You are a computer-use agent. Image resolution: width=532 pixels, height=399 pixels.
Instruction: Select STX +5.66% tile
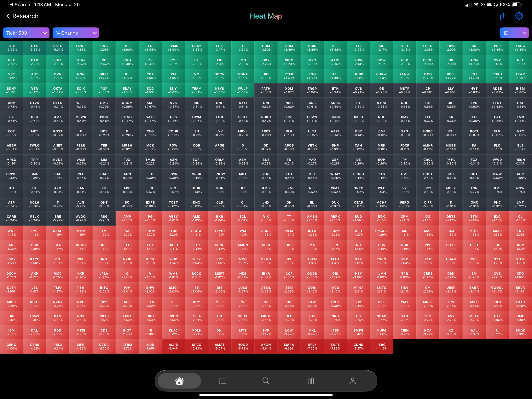coord(35,48)
